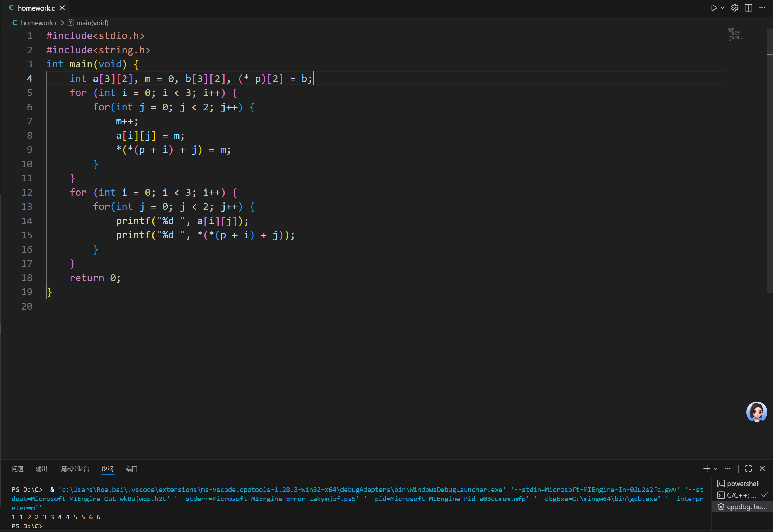Expand the new terminal profile dropdown
Viewport: 773px width, 532px height.
(x=716, y=469)
